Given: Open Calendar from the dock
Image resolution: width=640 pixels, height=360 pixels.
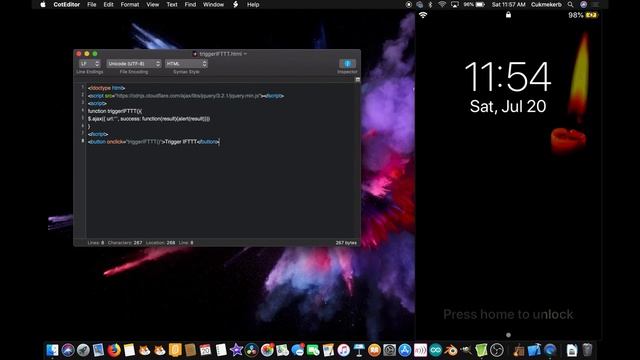Looking at the screenshot, I should coord(205,350).
